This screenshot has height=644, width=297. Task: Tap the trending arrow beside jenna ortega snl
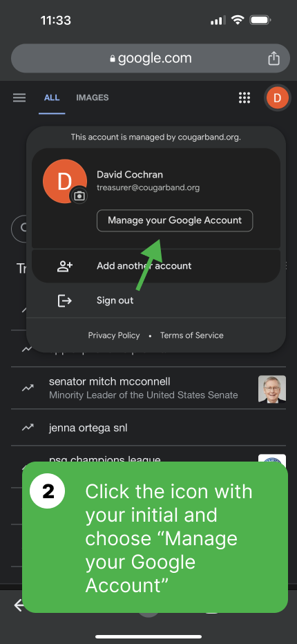tap(28, 428)
